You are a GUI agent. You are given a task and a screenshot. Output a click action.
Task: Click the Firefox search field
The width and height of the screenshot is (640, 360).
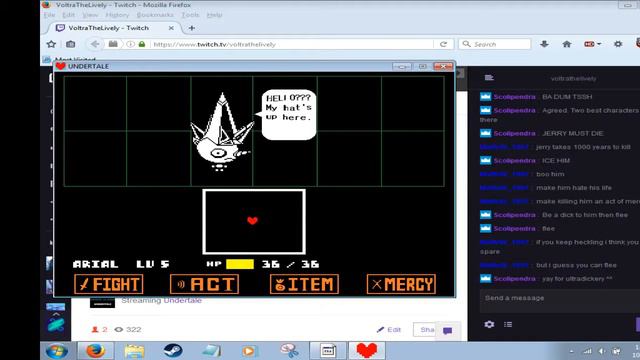coord(495,44)
